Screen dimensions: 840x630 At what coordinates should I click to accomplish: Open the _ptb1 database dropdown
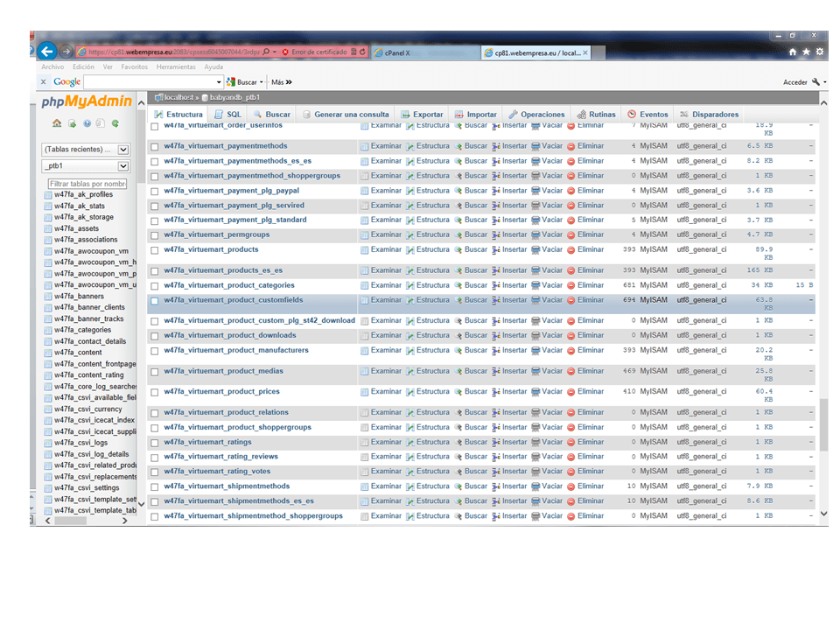[x=86, y=166]
